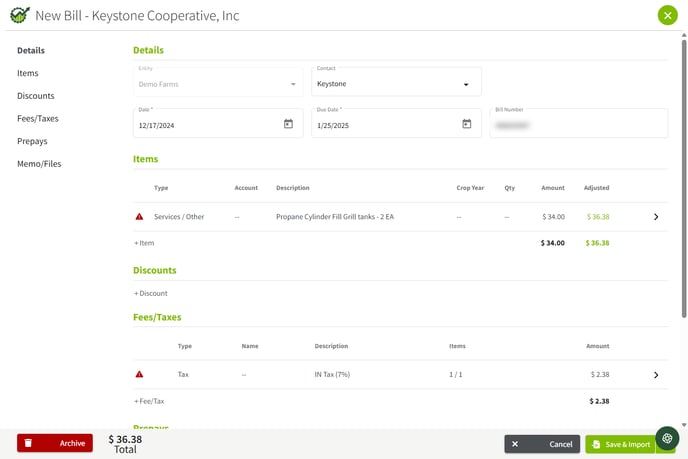Click the document icon on Save & Import
This screenshot has height=459, width=688.
(x=596, y=445)
